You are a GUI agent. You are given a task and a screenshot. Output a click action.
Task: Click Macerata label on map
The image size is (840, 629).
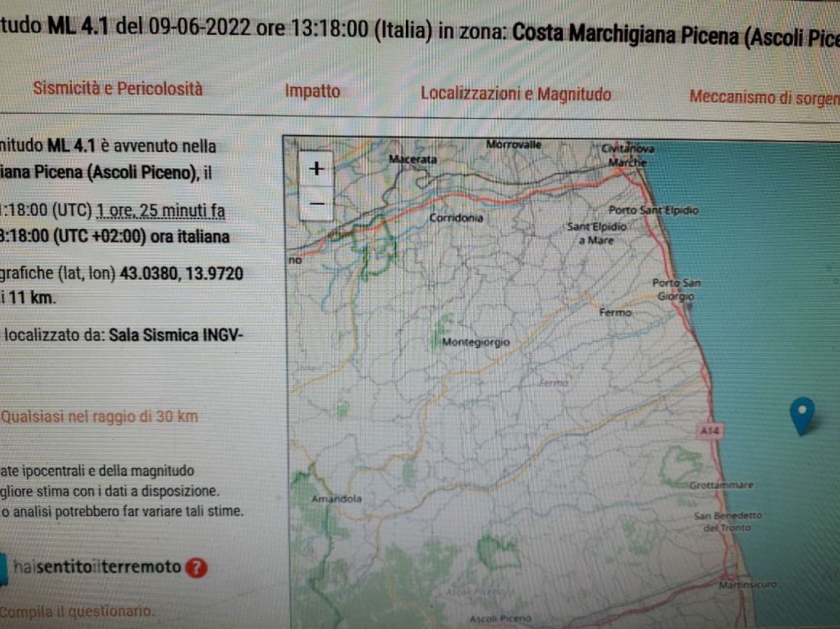click(x=413, y=159)
